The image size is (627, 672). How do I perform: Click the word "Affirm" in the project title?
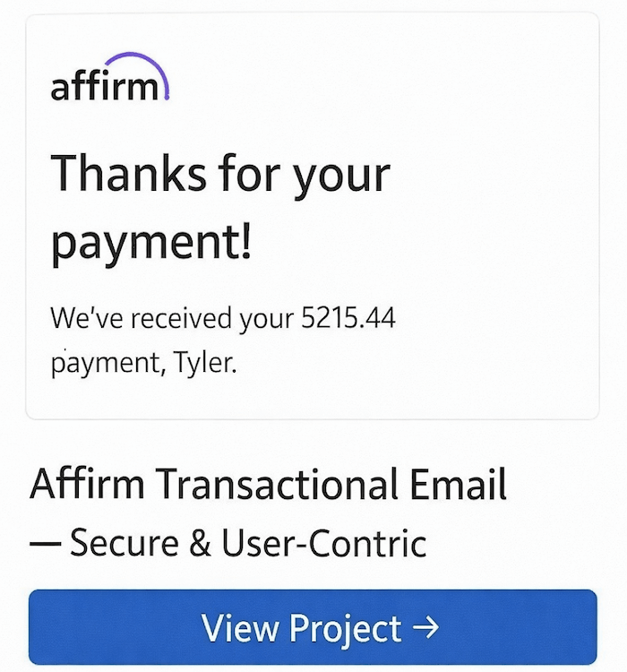coord(87,485)
